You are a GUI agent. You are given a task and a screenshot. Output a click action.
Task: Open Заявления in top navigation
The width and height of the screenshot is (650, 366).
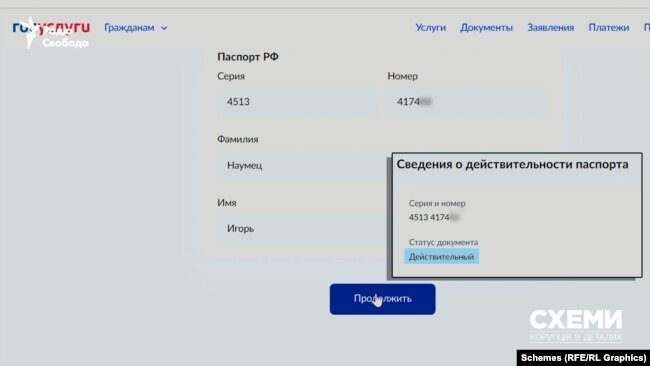551,27
